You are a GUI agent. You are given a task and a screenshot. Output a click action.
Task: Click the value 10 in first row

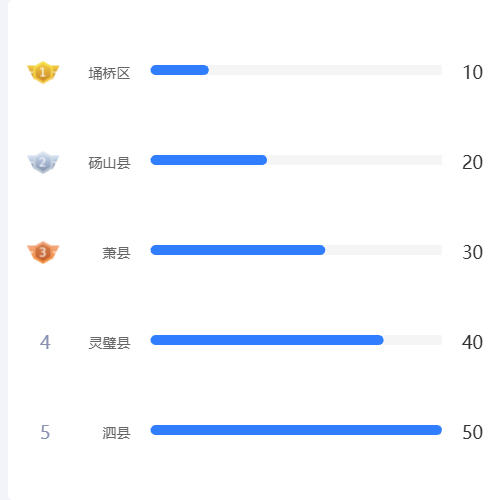coord(473,72)
